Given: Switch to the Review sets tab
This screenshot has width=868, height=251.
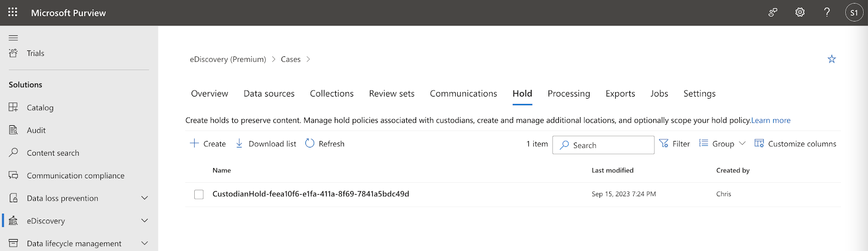Looking at the screenshot, I should pyautogui.click(x=392, y=94).
